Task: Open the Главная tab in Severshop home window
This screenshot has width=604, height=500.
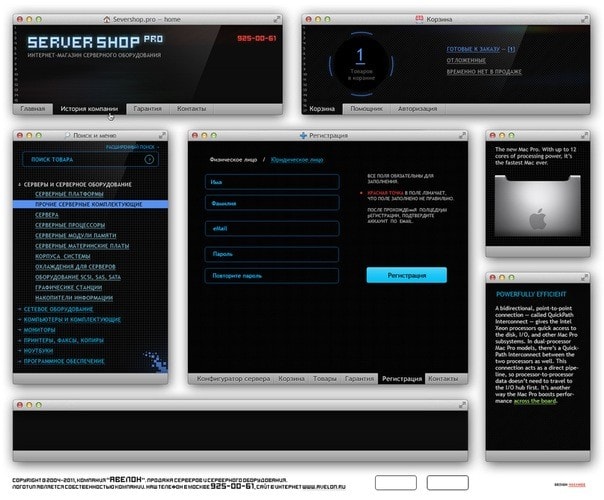Action: (x=33, y=109)
